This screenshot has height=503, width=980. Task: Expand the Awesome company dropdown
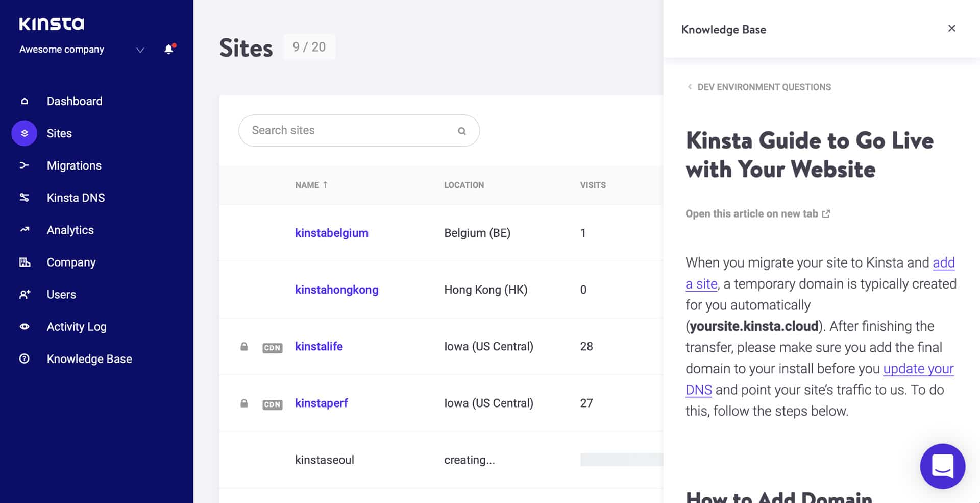click(x=139, y=50)
